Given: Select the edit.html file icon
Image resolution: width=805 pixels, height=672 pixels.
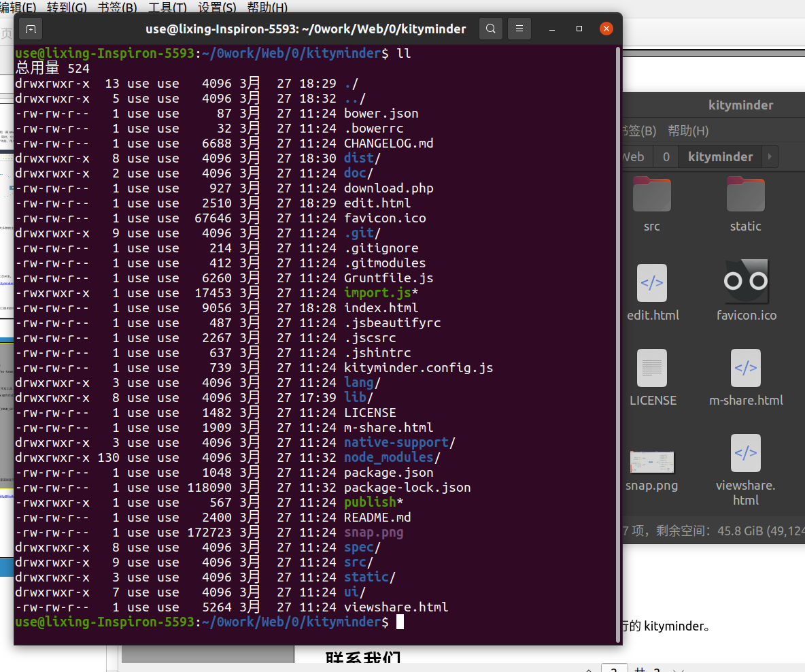Looking at the screenshot, I should coord(651,283).
